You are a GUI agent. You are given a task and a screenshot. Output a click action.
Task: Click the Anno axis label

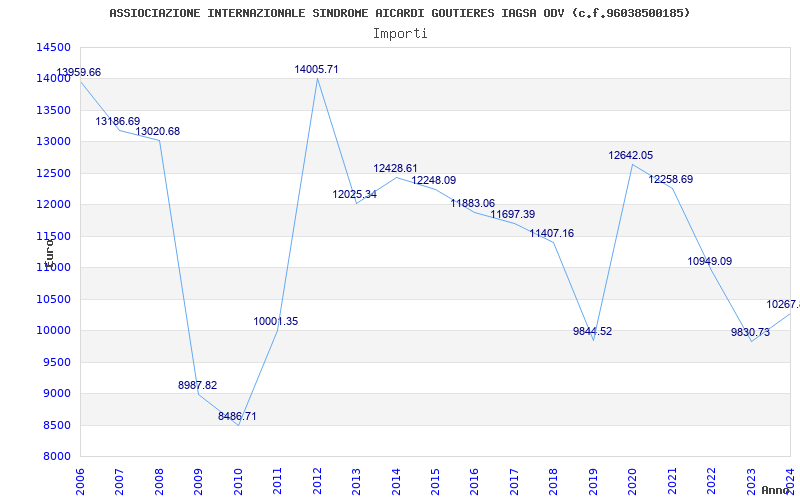pos(777,490)
